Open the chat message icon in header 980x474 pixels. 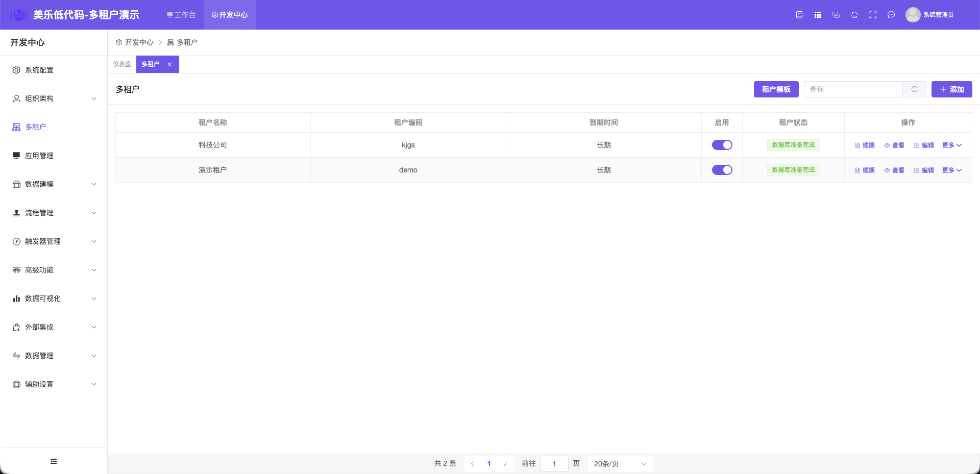(x=891, y=15)
